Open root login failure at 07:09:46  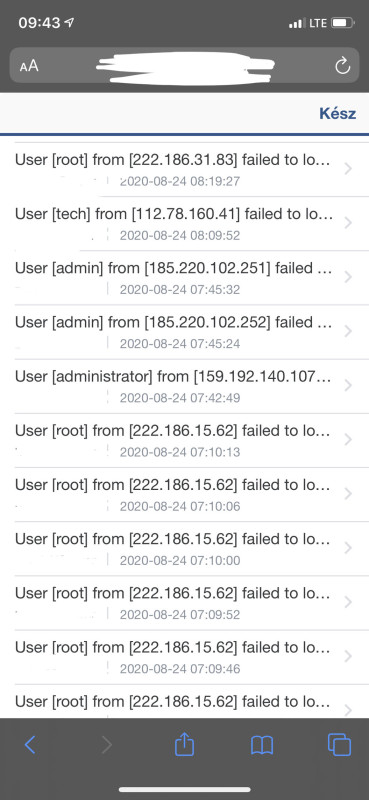click(184, 657)
